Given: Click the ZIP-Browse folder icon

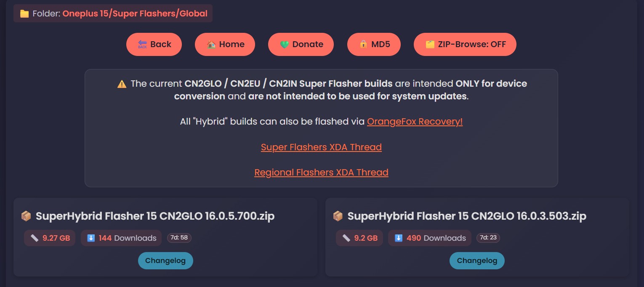Looking at the screenshot, I should [x=430, y=45].
